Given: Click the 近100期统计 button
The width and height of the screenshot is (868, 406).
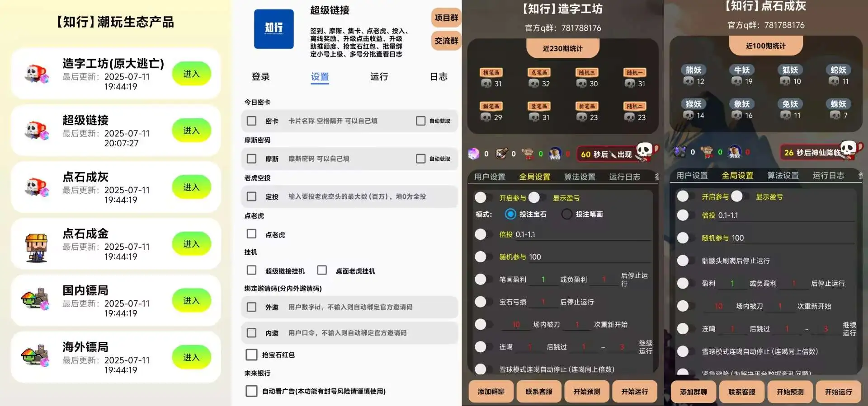Looking at the screenshot, I should click(766, 46).
